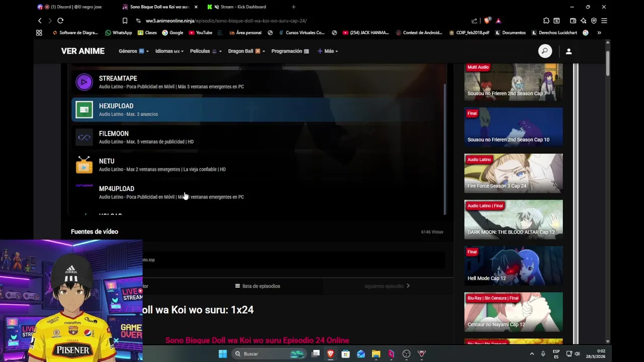Image resolution: width=644 pixels, height=362 pixels.
Task: Click the share page icon
Action: tap(474, 21)
